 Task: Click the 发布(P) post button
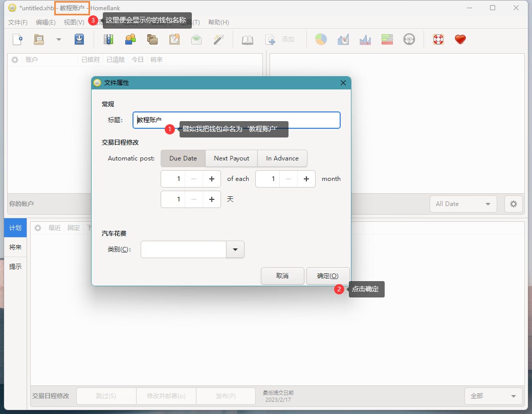[226, 396]
